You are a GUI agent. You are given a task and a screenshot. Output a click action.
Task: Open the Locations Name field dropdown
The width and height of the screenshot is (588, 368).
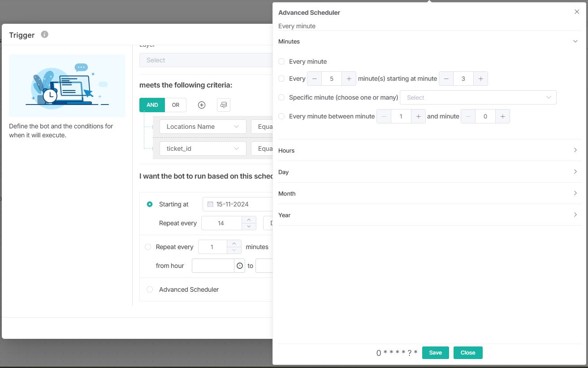coord(203,127)
